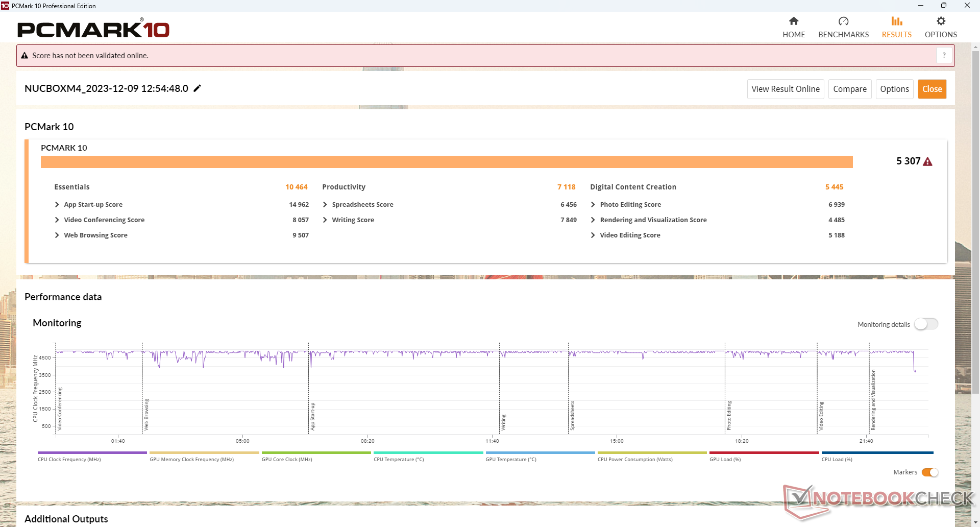Click the Writing marker on chart
The image size is (980, 527).
503,422
